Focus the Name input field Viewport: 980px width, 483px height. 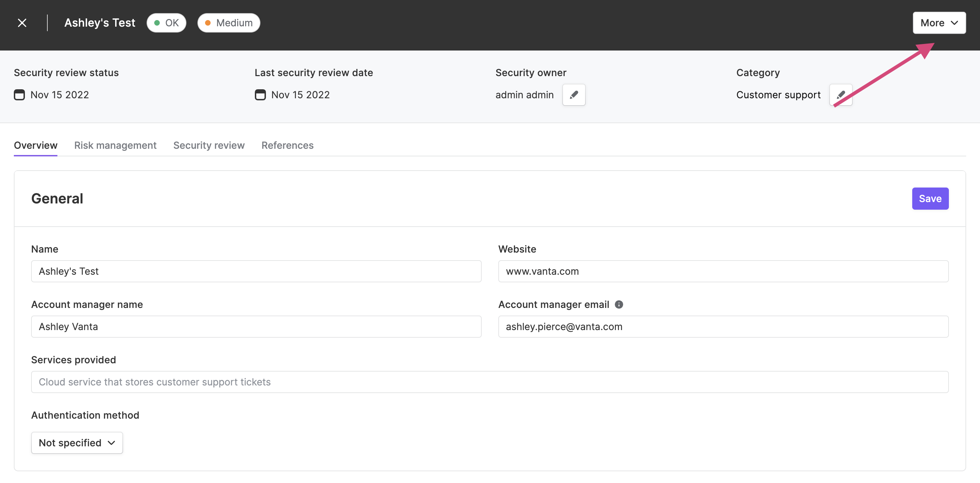tap(256, 271)
